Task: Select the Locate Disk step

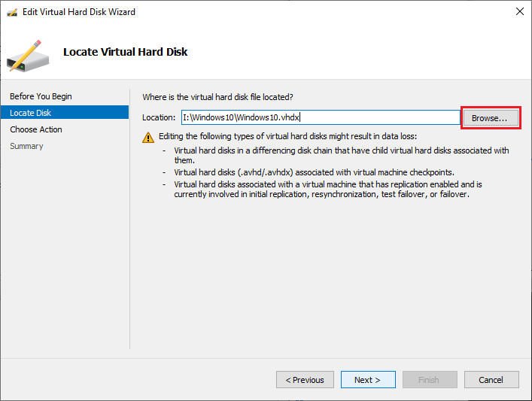Action: tap(31, 113)
